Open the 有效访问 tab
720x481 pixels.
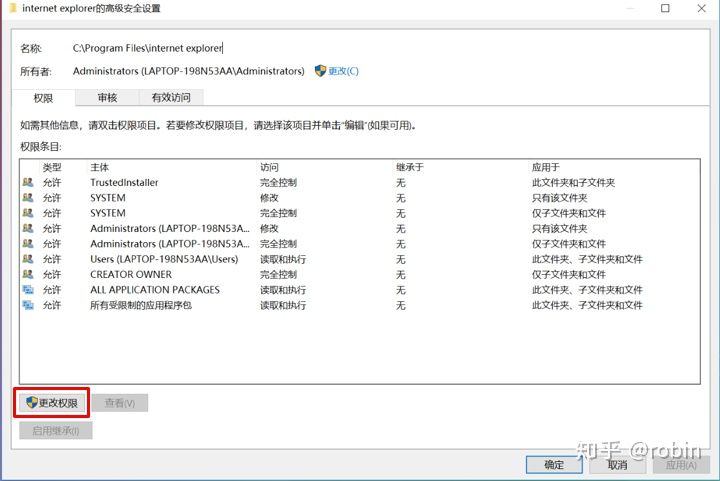(171, 97)
